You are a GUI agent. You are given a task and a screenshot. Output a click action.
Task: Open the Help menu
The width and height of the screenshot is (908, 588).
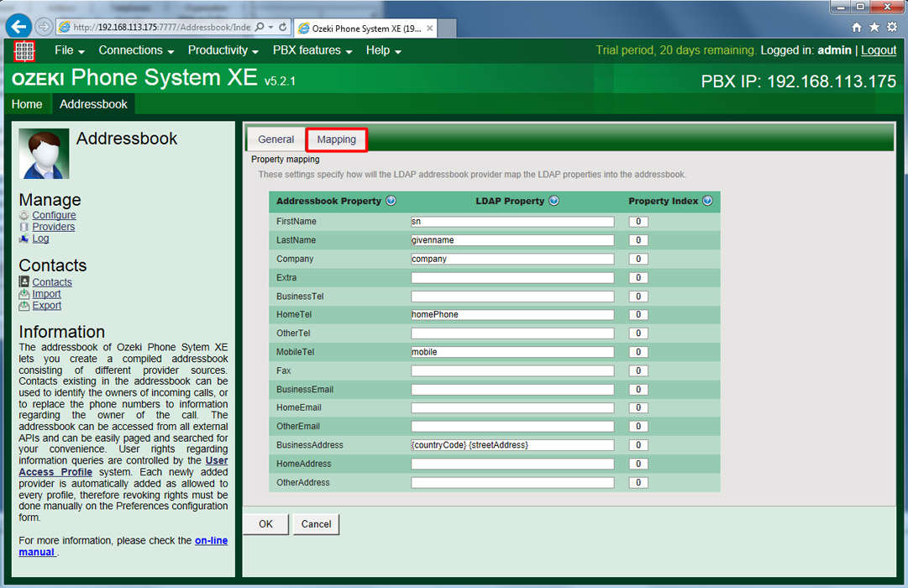pos(383,50)
